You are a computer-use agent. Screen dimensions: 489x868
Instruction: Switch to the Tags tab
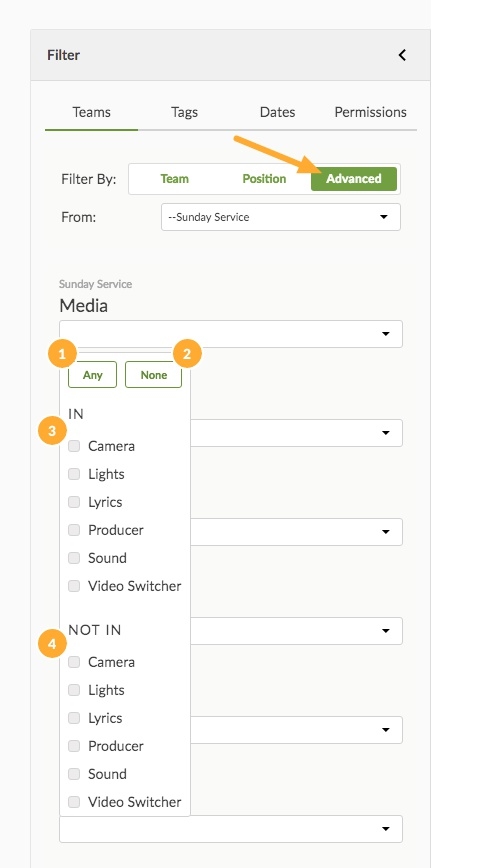point(184,112)
